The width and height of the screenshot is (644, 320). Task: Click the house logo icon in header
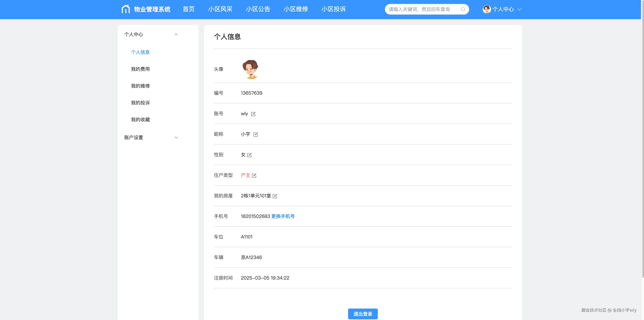point(125,9)
